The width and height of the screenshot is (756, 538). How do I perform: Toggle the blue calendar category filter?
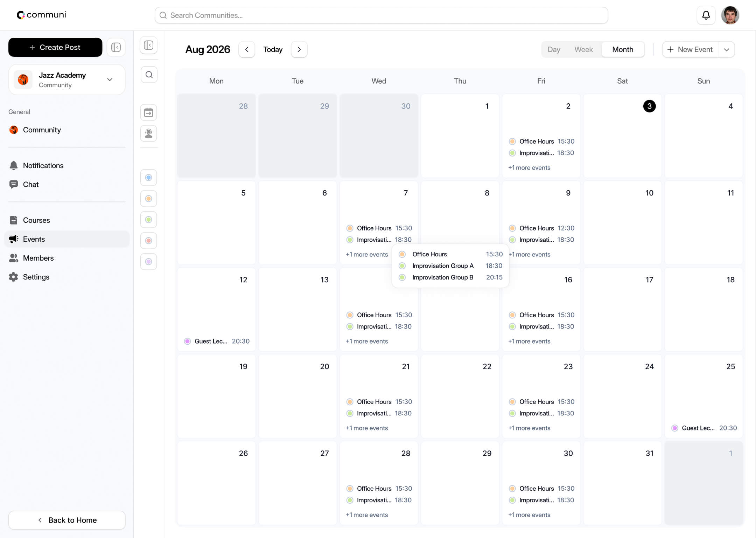click(149, 178)
